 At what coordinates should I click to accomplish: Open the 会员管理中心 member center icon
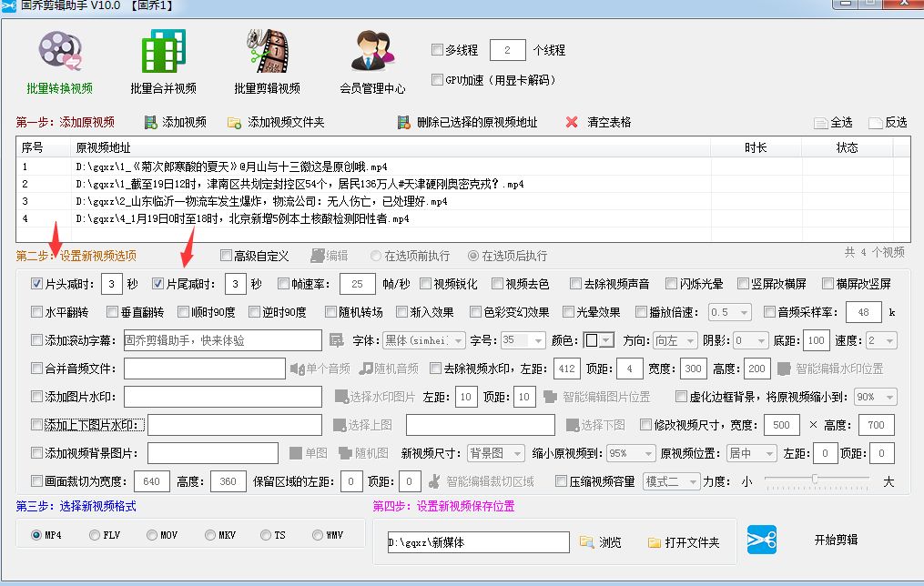[x=372, y=51]
